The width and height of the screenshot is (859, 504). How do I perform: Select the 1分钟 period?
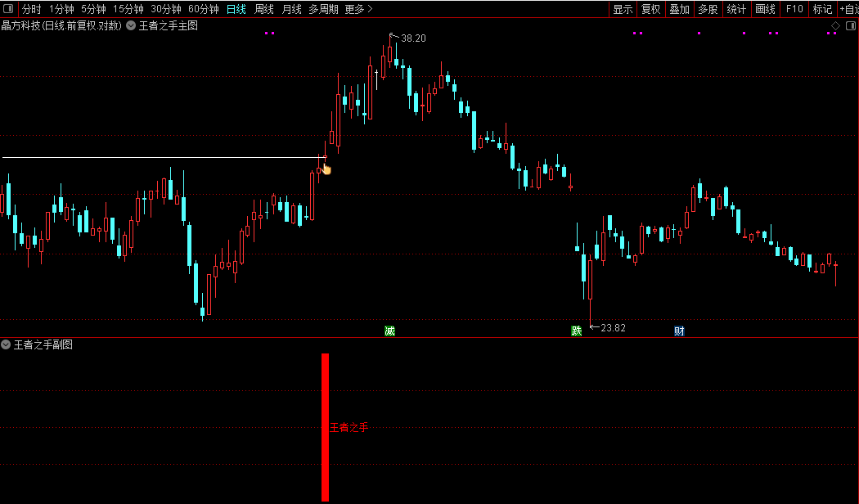61,9
